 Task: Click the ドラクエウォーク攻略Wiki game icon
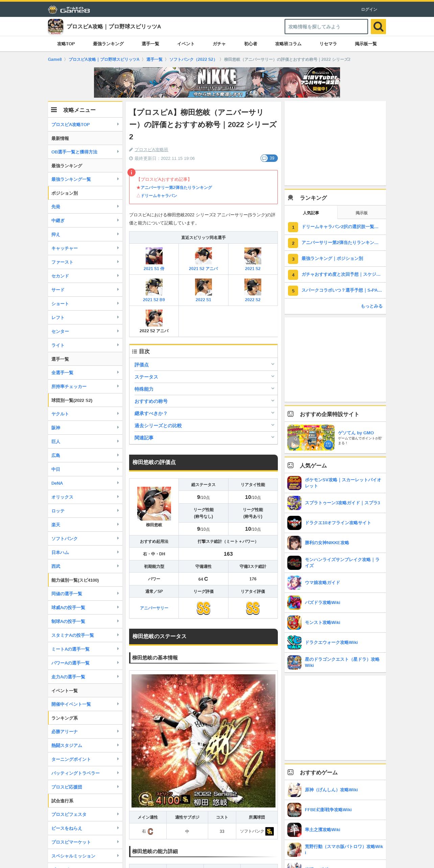coord(294,643)
